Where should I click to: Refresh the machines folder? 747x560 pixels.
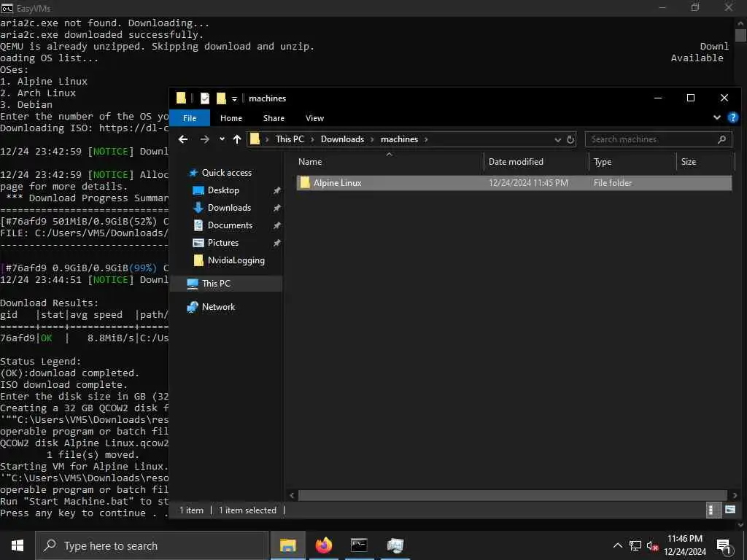tap(570, 139)
